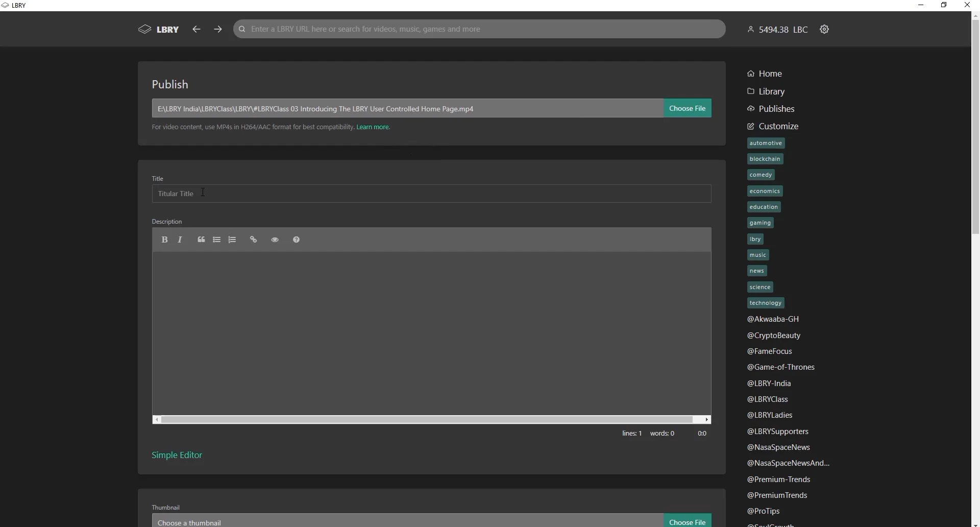This screenshot has height=527, width=980.
Task: Go back with the left arrow
Action: pos(197,30)
